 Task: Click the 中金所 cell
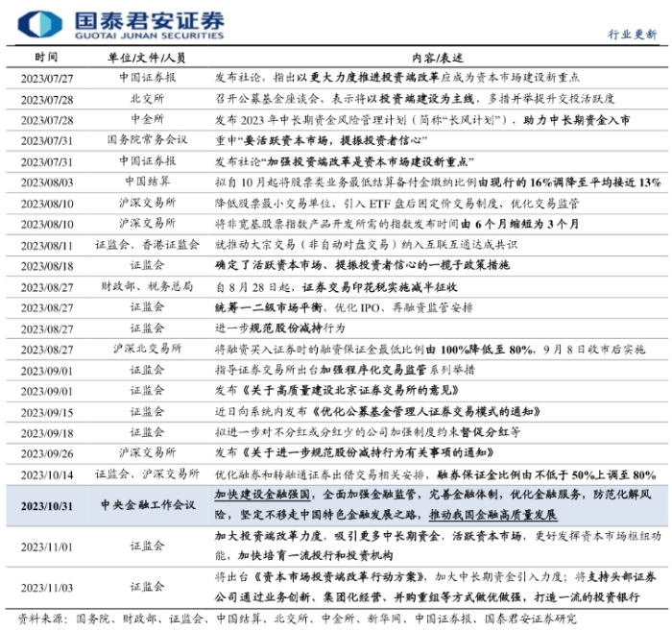pos(147,119)
